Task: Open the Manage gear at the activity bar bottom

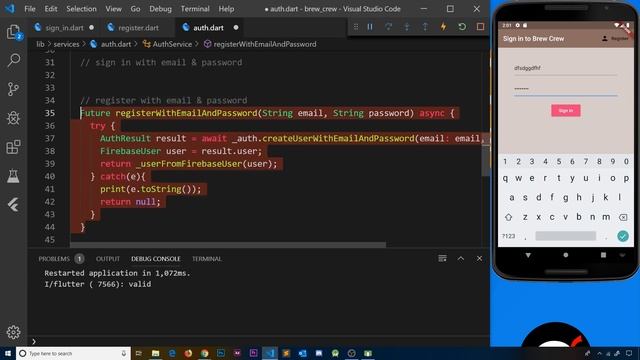Action: (x=13, y=332)
